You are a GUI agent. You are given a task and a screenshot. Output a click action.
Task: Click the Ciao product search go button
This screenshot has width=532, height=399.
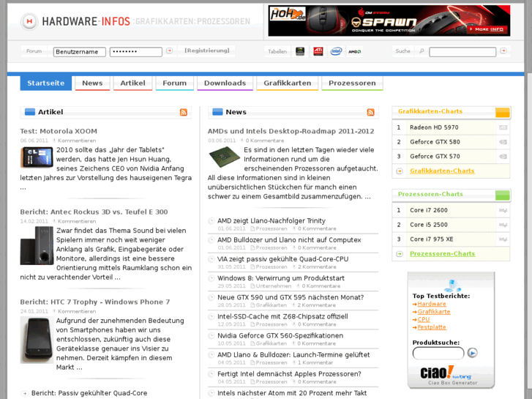[472, 353]
